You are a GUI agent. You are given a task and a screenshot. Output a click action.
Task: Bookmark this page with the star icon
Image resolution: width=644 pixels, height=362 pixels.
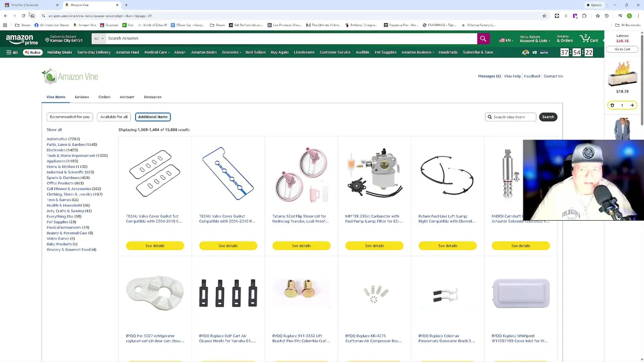[x=544, y=16]
